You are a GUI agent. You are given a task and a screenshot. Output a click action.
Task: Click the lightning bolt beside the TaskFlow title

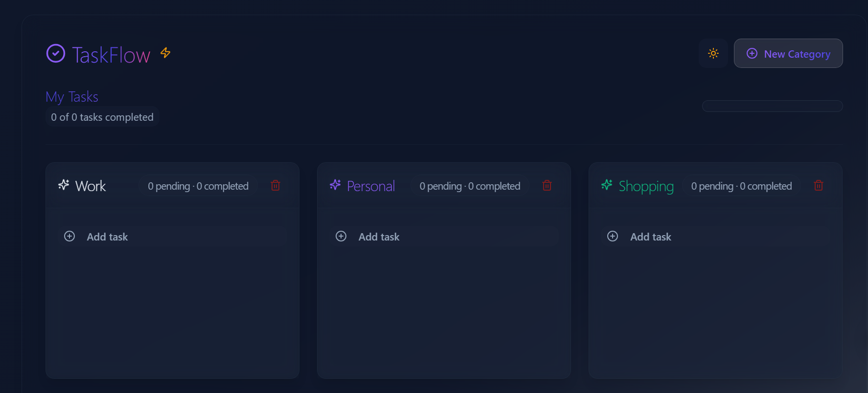(x=165, y=53)
